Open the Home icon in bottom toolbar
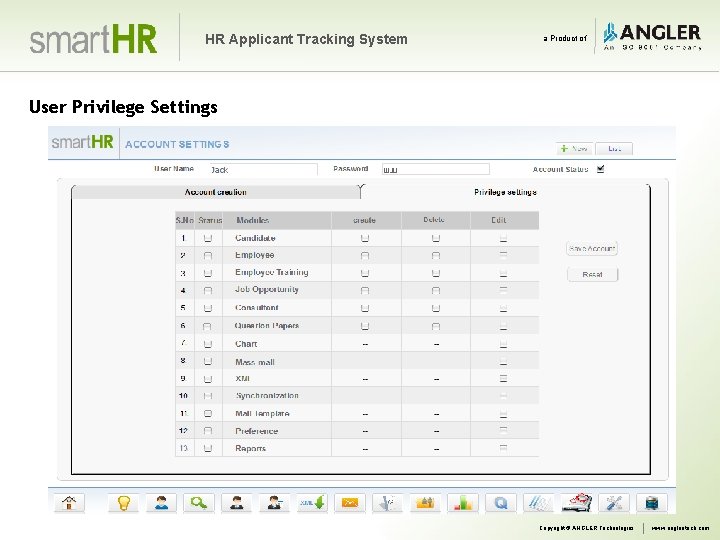 69,503
